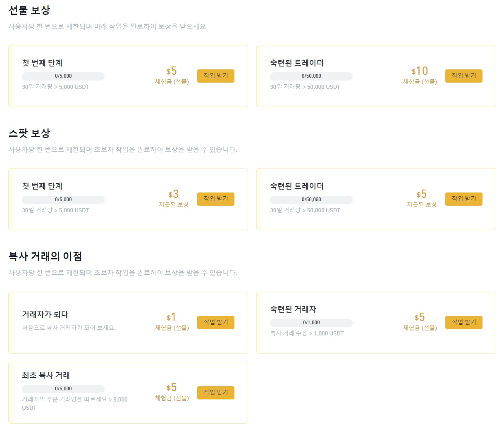Click the 0/5,000 progress bar of 최초 복사 거래
504x430 pixels.
[x=63, y=389]
